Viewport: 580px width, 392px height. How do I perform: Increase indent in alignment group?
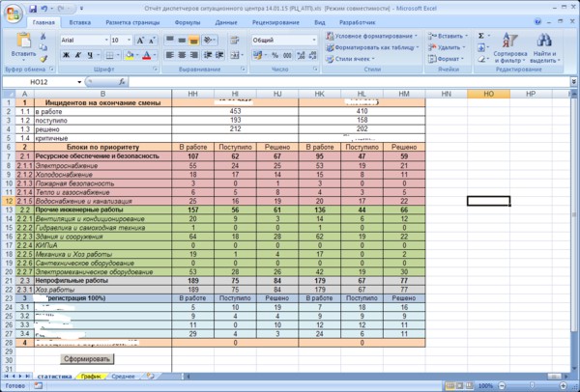(x=219, y=55)
